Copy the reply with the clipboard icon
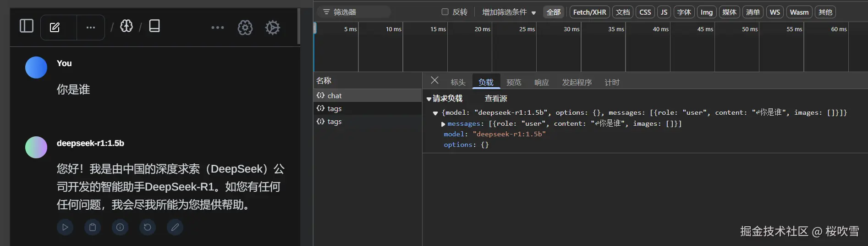 93,227
